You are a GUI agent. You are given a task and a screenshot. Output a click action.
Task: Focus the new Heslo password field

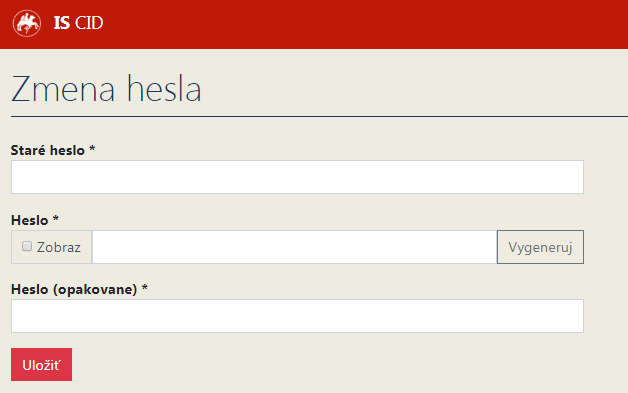(x=294, y=247)
